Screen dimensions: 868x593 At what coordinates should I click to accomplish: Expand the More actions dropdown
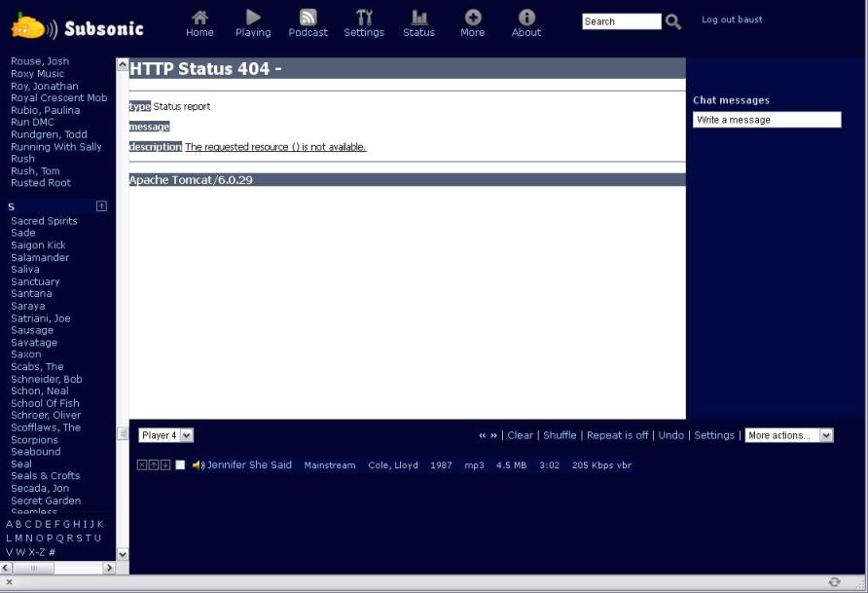coord(789,435)
